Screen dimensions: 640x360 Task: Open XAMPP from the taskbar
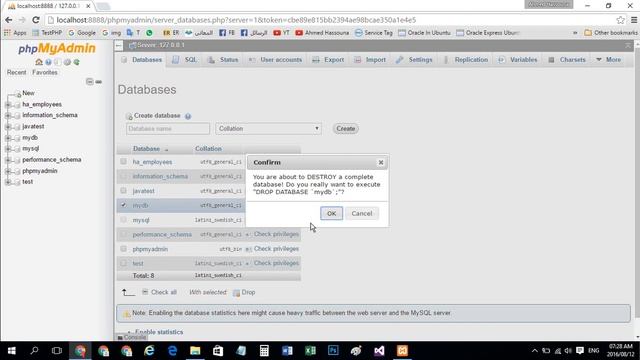[402, 351]
